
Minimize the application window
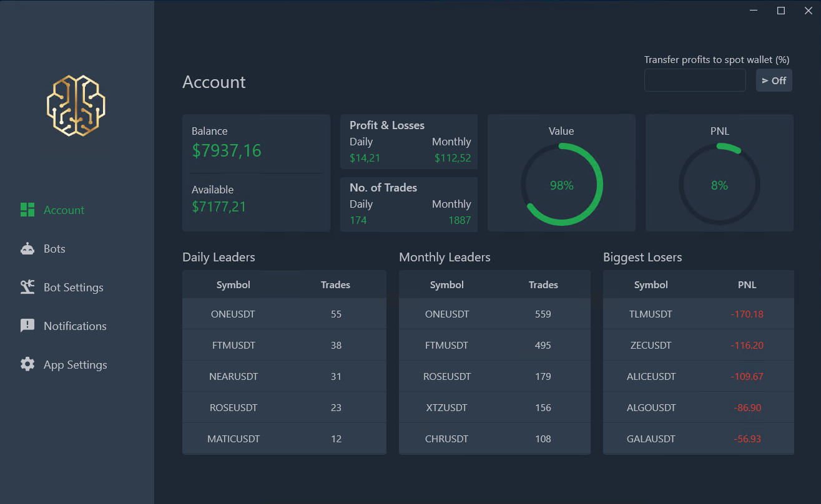click(x=754, y=11)
